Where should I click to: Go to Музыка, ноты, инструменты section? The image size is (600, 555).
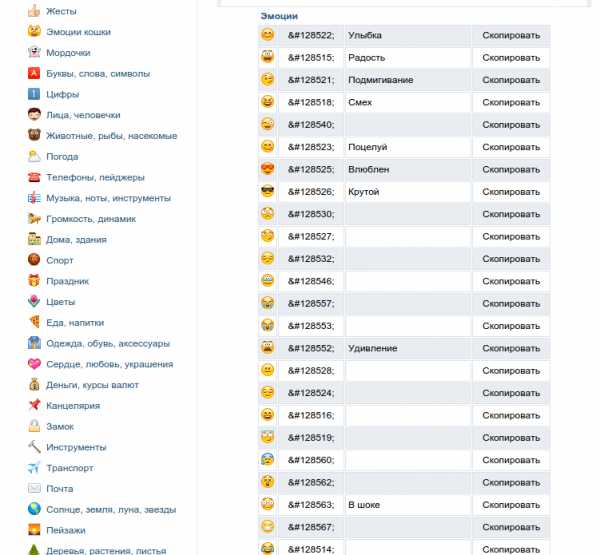coord(108,198)
